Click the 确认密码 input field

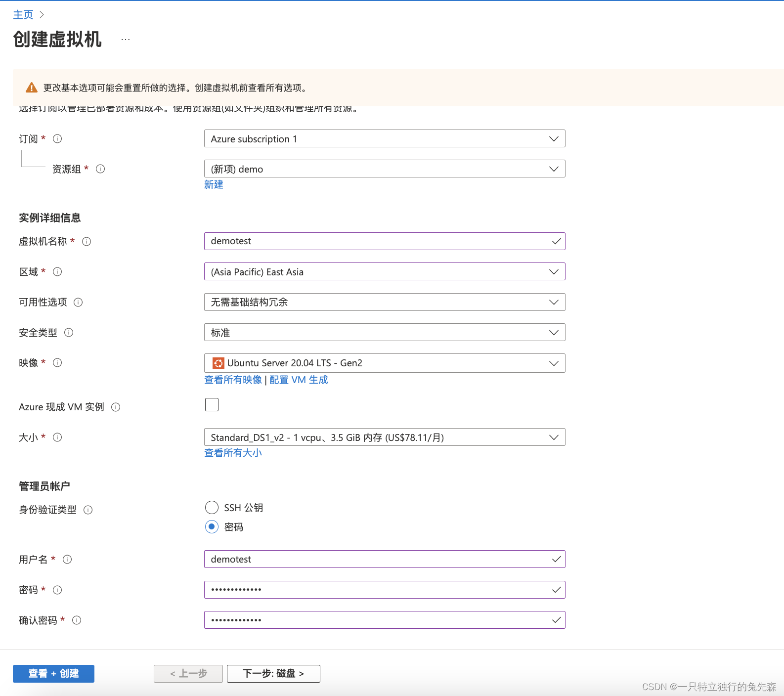(x=385, y=620)
